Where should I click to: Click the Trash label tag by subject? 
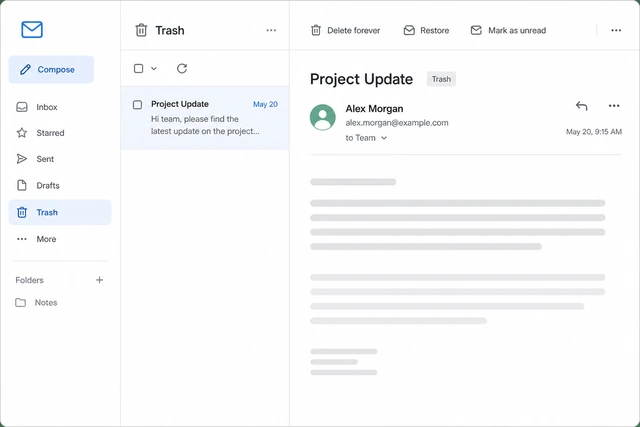pos(441,79)
